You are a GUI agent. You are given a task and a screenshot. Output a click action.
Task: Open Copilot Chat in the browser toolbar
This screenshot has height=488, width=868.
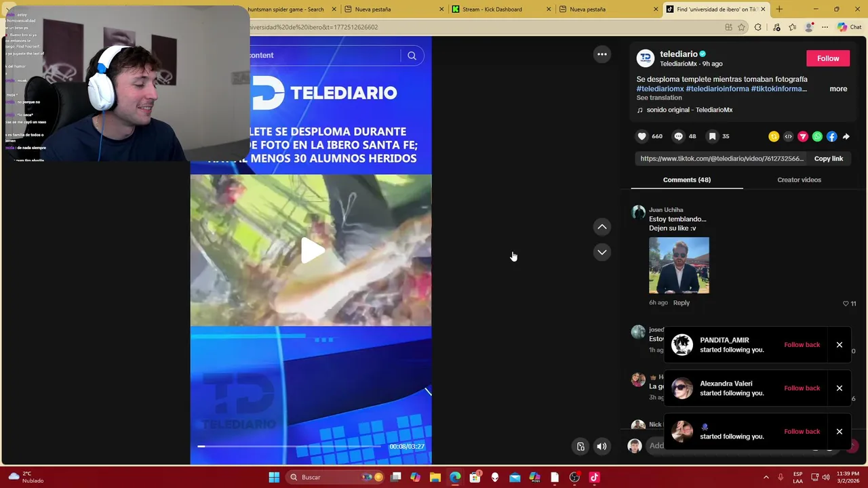848,27
